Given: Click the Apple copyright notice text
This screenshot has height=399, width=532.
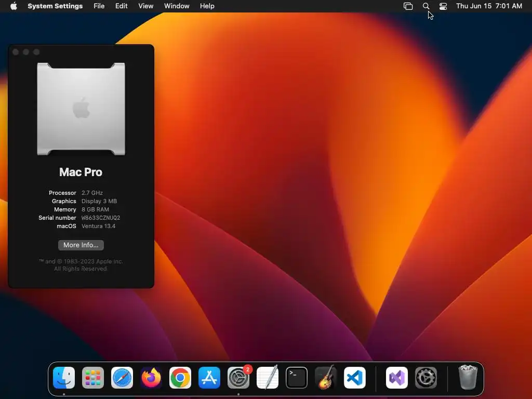Looking at the screenshot, I should [81, 265].
